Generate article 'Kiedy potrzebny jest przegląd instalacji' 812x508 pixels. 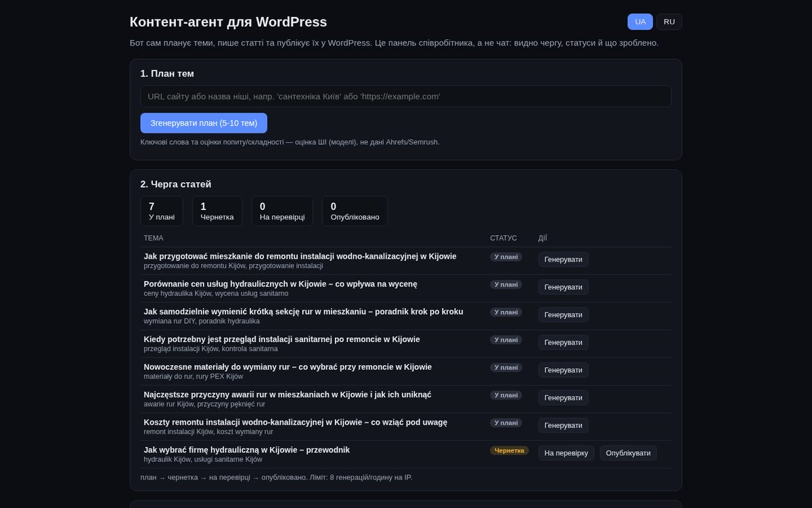pyautogui.click(x=564, y=343)
